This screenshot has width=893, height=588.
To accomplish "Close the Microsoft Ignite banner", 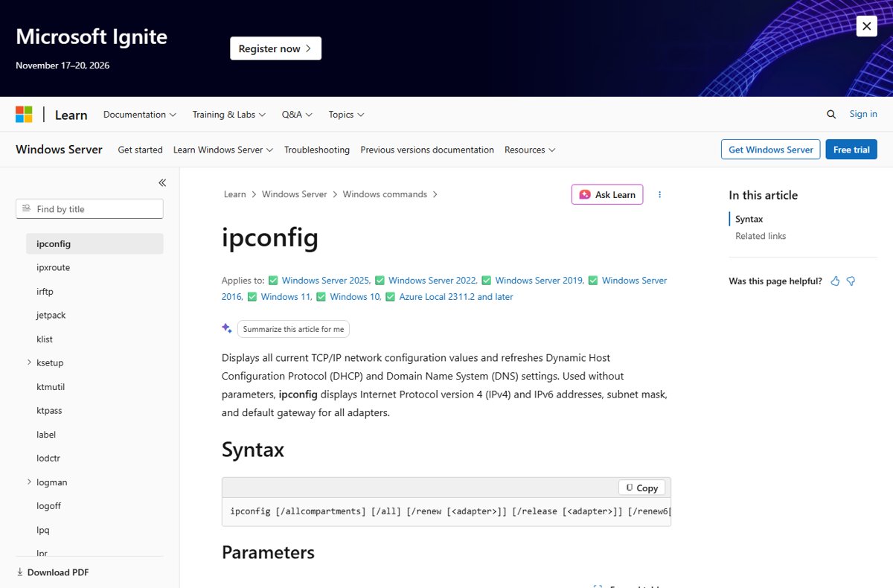I will click(x=866, y=26).
